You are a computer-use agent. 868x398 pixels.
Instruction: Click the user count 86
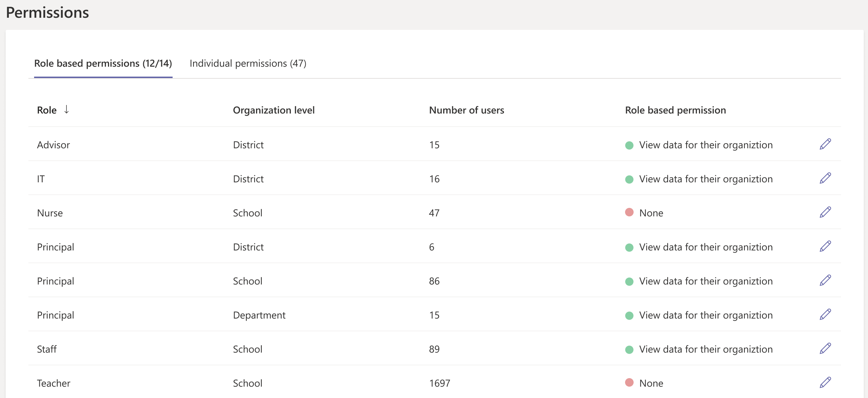tap(434, 281)
